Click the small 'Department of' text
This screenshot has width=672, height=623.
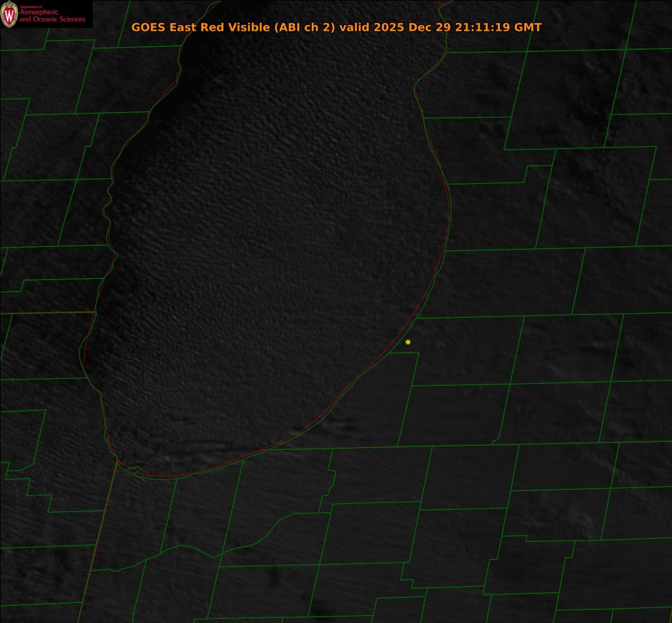tap(31, 7)
